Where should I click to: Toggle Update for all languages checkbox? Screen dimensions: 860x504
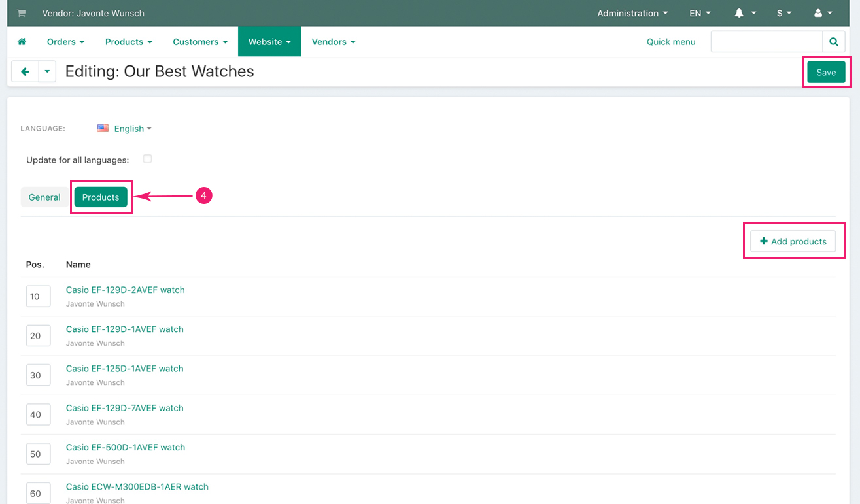(x=147, y=159)
